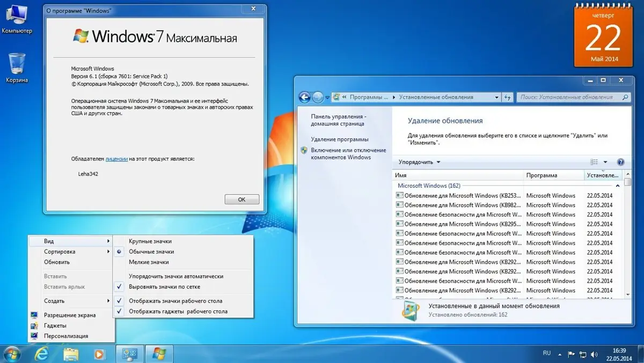Open Разрешение экрана from context menu
The height and width of the screenshot is (363, 644).
click(71, 315)
